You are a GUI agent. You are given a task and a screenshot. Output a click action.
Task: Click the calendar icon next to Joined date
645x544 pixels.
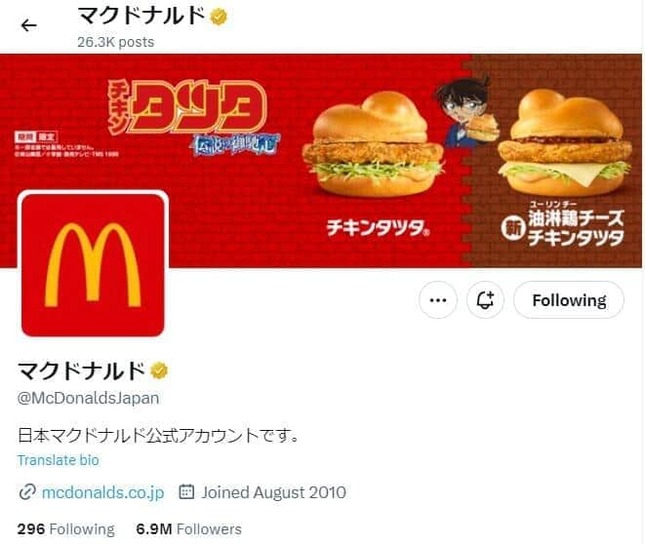click(x=186, y=492)
